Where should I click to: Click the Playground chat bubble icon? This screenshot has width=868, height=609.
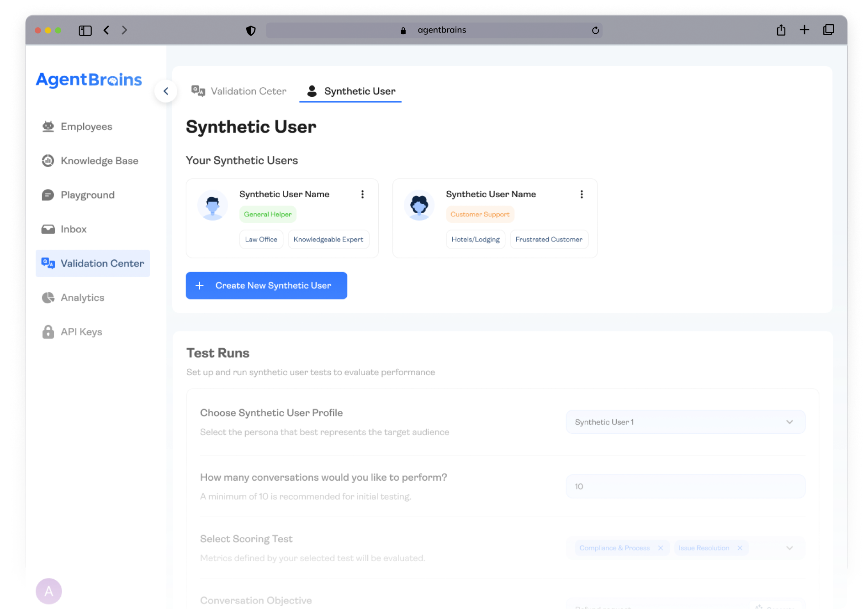[x=48, y=195]
